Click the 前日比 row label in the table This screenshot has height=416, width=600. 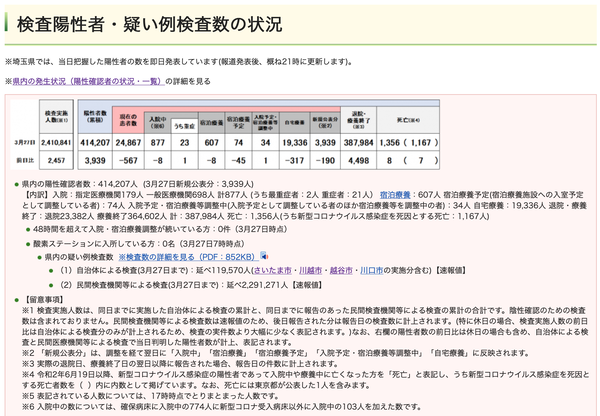[25, 160]
